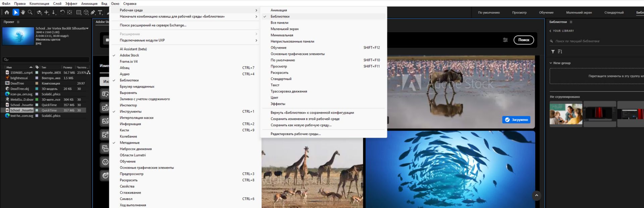Toggle the Метаданные panel item

pyautogui.click(x=129, y=143)
